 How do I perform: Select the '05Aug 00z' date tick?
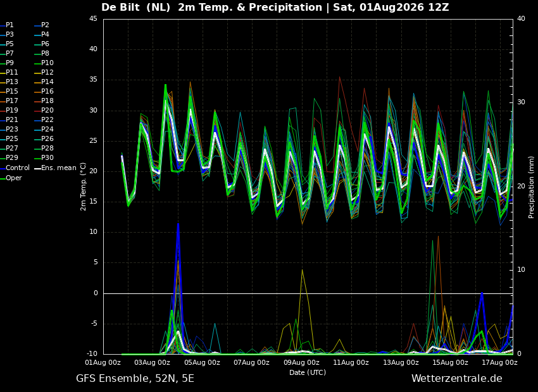[x=202, y=362]
